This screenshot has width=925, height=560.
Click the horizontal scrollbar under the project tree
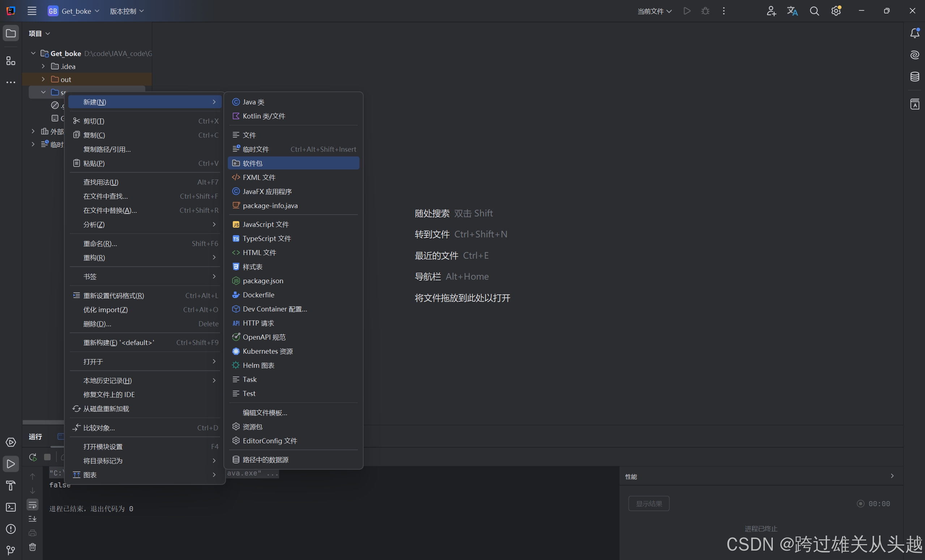coord(43,422)
